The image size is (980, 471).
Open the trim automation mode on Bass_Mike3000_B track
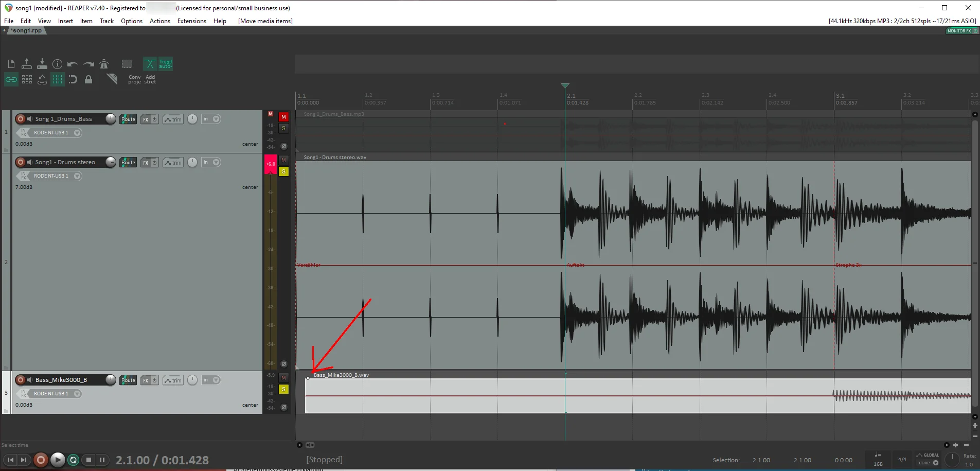[x=173, y=380]
